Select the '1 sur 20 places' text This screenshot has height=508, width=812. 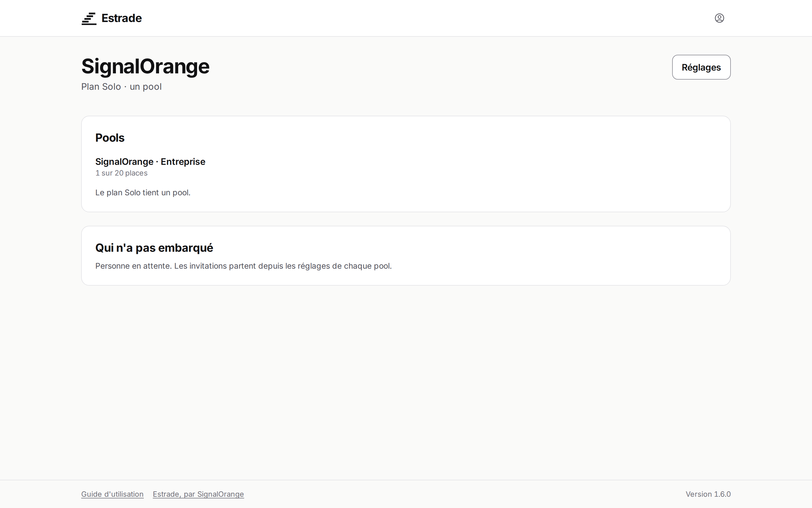coord(122,173)
